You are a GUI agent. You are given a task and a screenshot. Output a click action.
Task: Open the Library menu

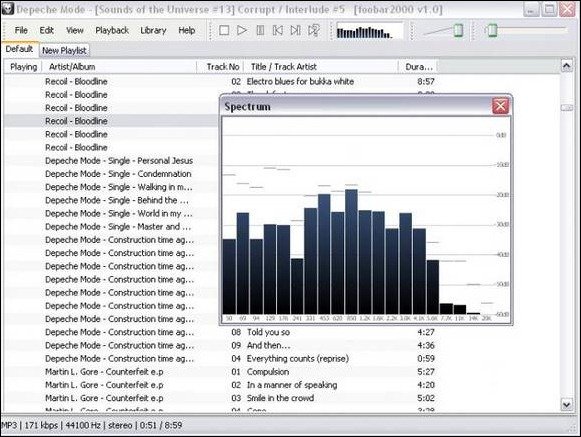tap(153, 30)
